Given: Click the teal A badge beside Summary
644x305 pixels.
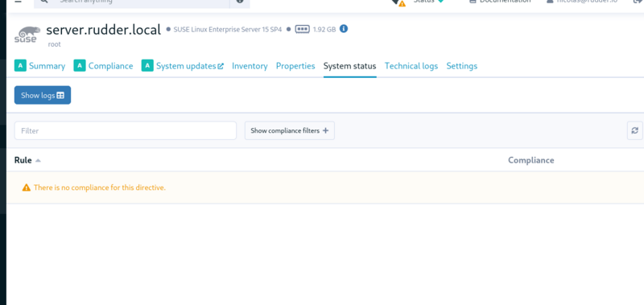Looking at the screenshot, I should point(21,65).
